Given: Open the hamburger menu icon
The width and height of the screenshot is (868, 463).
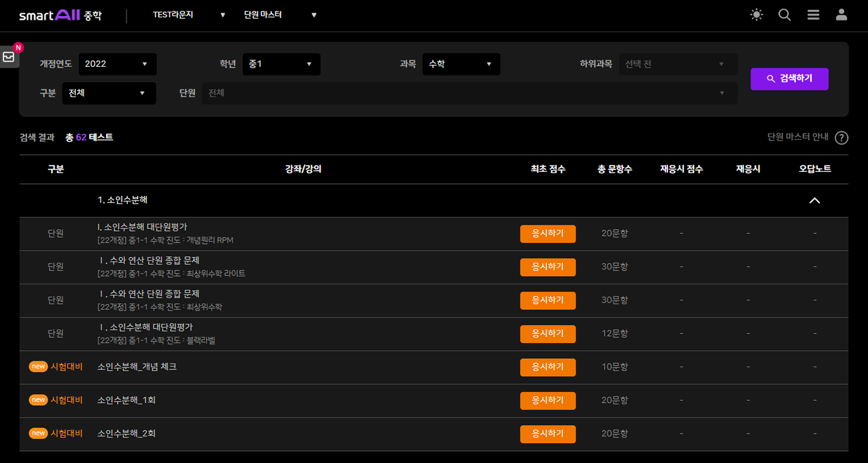Looking at the screenshot, I should (x=813, y=15).
